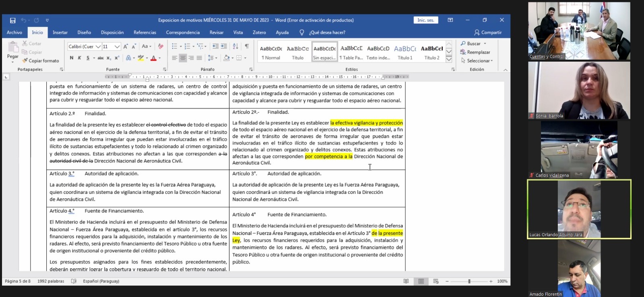Click the red font color button

coord(153,58)
